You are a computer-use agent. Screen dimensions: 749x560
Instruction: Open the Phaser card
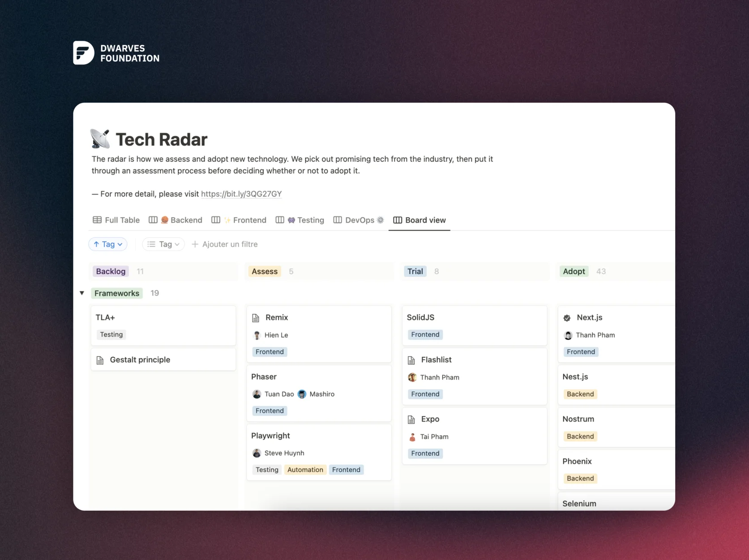click(x=319, y=393)
